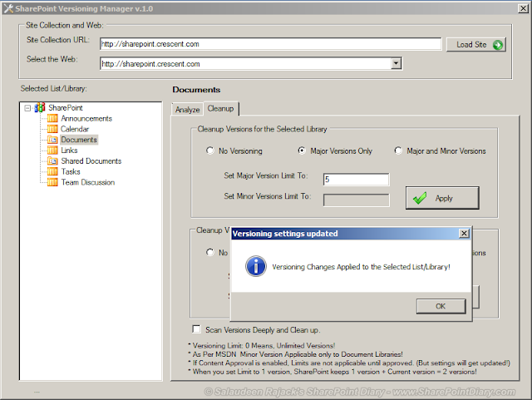Viewport: 532px width, 400px height.
Task: Collapse the SharePoint tree node
Action: (x=27, y=108)
